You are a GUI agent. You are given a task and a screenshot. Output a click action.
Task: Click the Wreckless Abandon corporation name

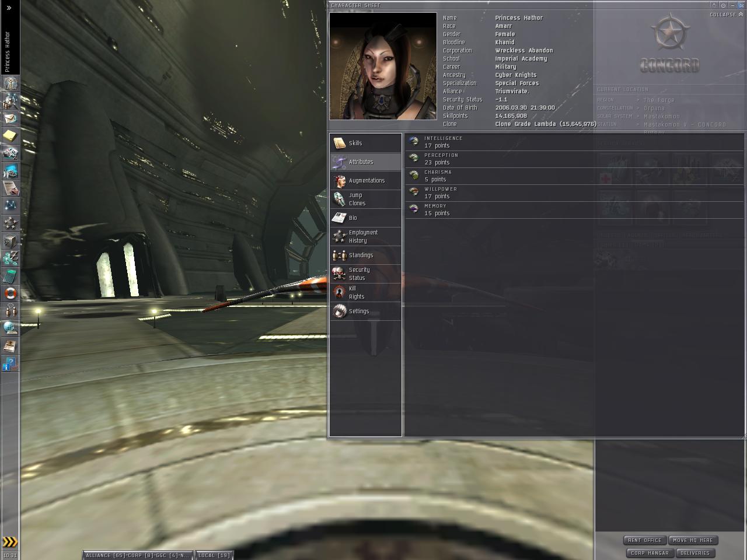[524, 50]
